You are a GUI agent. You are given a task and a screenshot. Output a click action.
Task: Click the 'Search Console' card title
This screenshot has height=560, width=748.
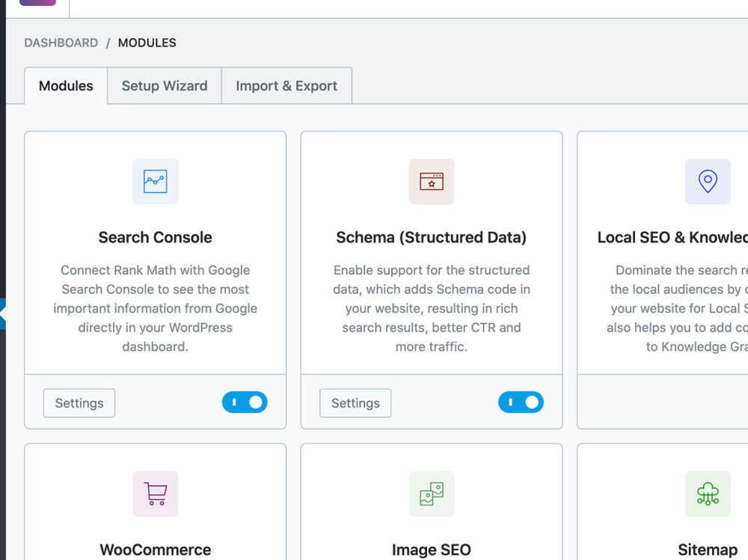(155, 237)
